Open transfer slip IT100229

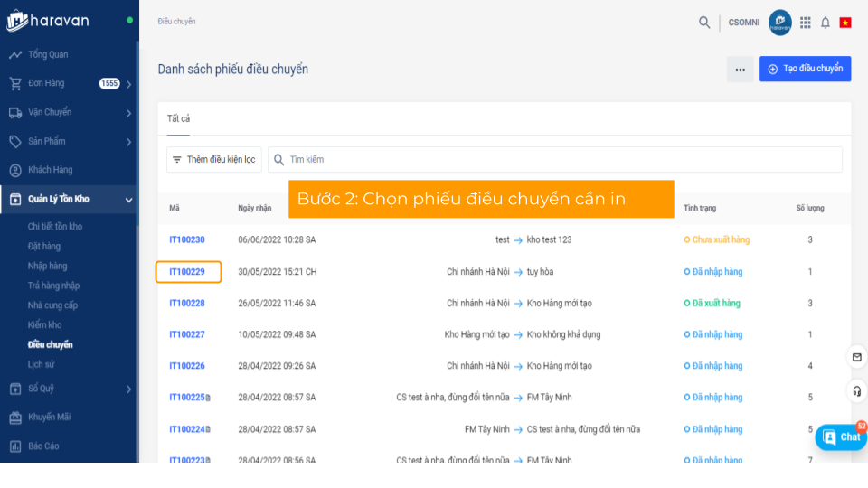(187, 272)
